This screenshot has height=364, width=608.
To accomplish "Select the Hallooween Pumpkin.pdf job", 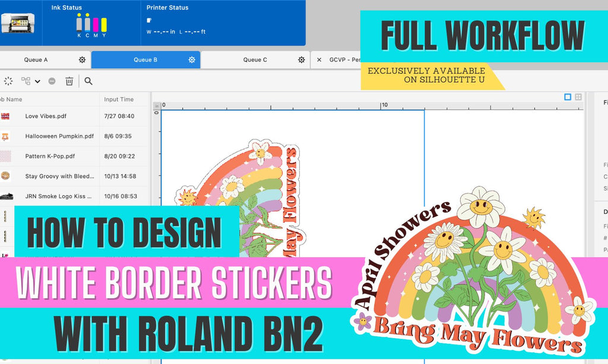I will click(59, 136).
